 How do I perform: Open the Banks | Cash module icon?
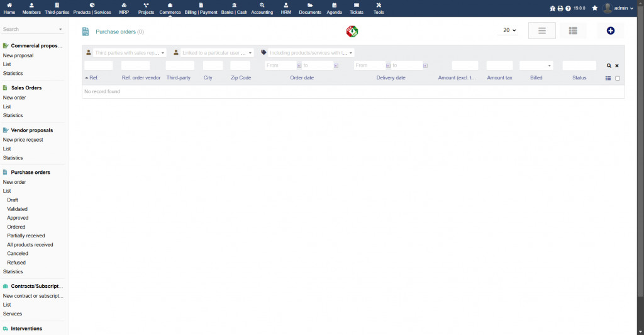click(234, 5)
